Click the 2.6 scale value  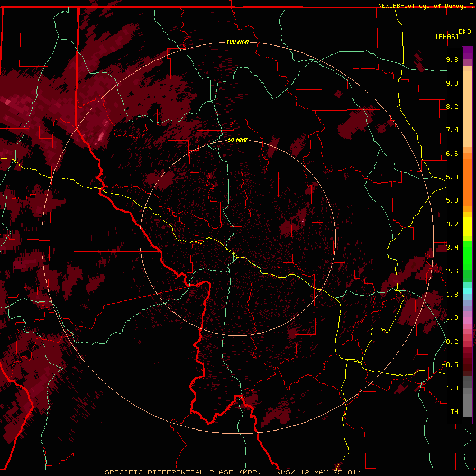coord(452,271)
